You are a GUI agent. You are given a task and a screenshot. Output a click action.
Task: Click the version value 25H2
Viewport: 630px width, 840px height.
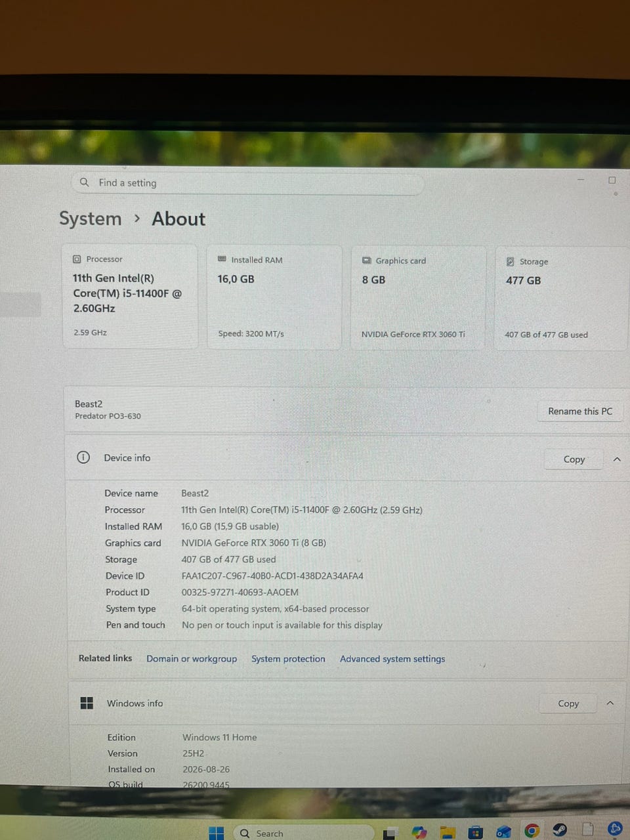[194, 753]
